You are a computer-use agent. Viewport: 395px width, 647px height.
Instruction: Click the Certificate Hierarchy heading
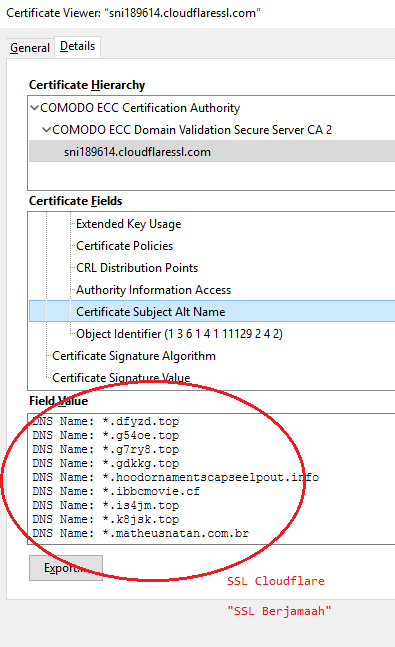[87, 85]
